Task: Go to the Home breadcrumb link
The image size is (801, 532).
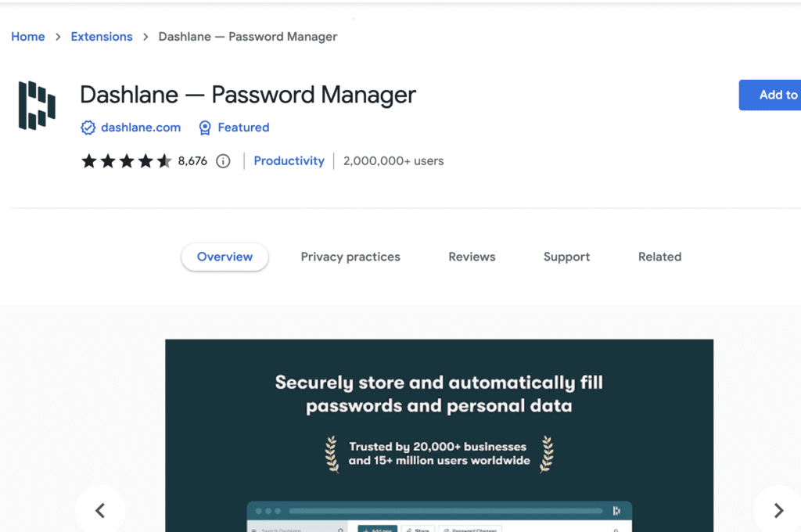Action: 27,37
